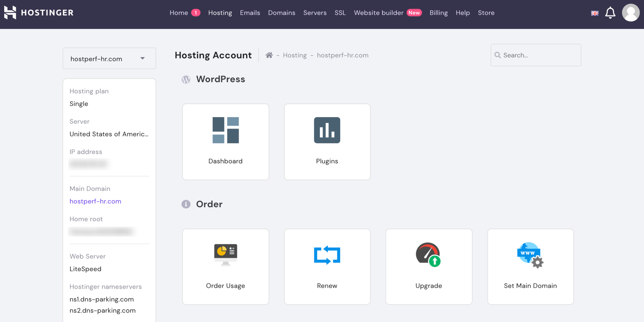The width and height of the screenshot is (644, 322).
Task: Open Website builder in navigation
Action: tap(379, 13)
